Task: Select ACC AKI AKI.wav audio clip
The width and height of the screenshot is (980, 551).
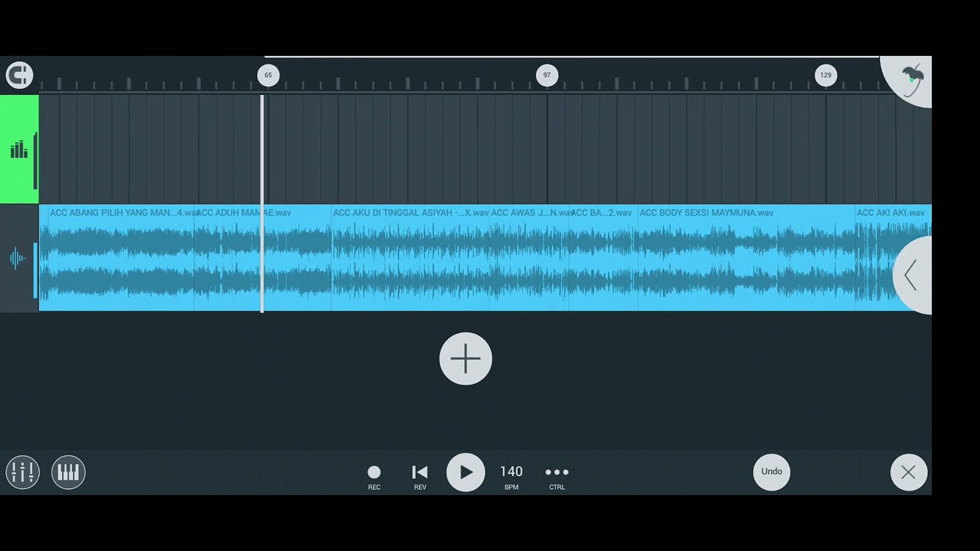Action: click(x=893, y=258)
